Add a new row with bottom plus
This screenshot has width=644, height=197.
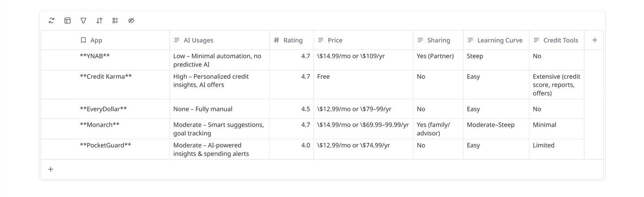point(51,169)
